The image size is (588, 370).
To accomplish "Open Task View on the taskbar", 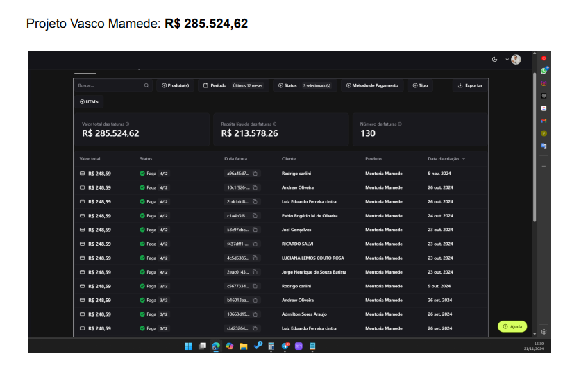I will [x=202, y=346].
